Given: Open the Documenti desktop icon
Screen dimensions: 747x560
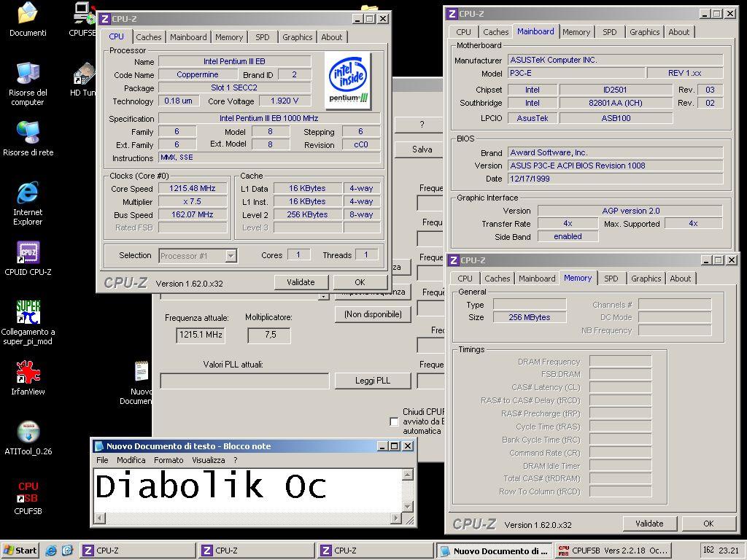Looking at the screenshot, I should pos(28,19).
